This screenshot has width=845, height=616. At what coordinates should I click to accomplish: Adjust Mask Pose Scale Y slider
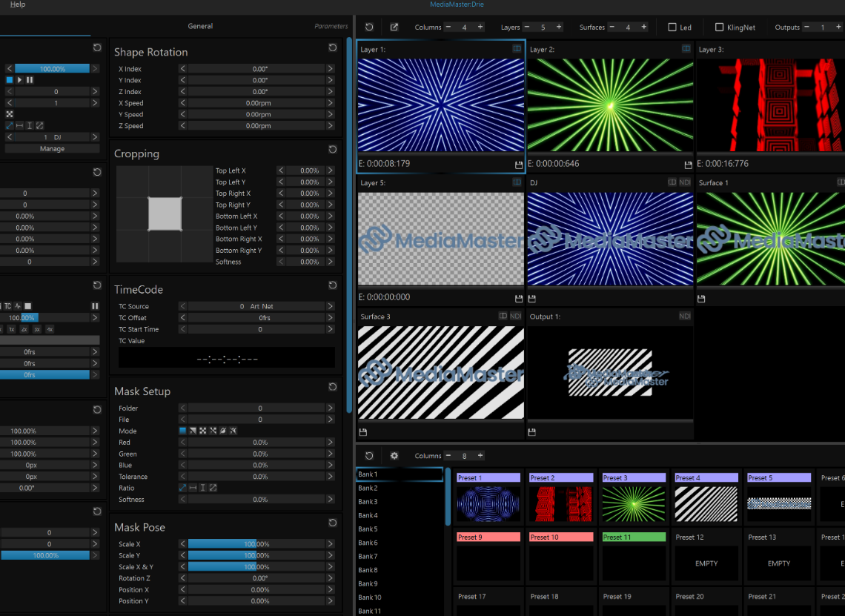tap(256, 555)
